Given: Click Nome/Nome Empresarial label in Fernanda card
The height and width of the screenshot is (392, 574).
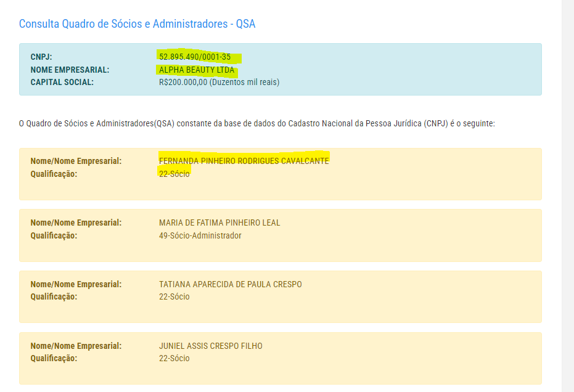Looking at the screenshot, I should coord(76,161).
